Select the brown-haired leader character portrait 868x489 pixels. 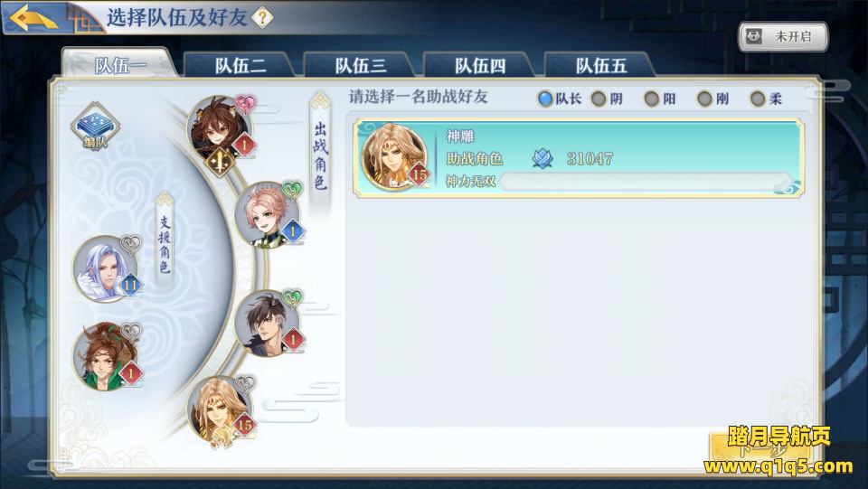click(x=220, y=130)
